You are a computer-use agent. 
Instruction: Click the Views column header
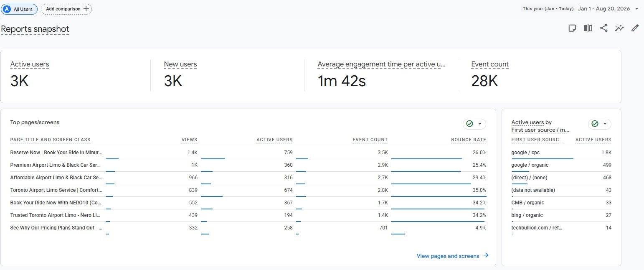pyautogui.click(x=190, y=140)
